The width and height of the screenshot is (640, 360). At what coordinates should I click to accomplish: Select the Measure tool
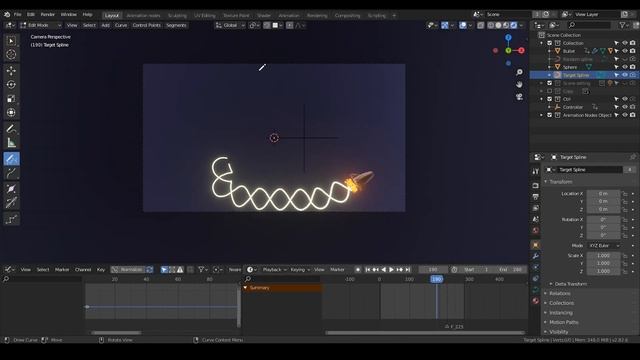point(11,143)
